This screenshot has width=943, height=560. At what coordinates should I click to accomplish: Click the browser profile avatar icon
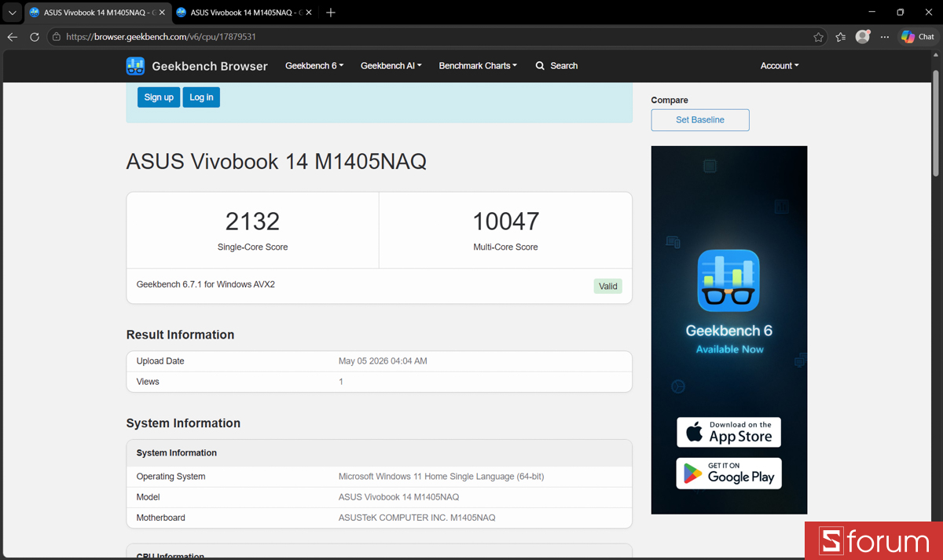click(x=863, y=37)
